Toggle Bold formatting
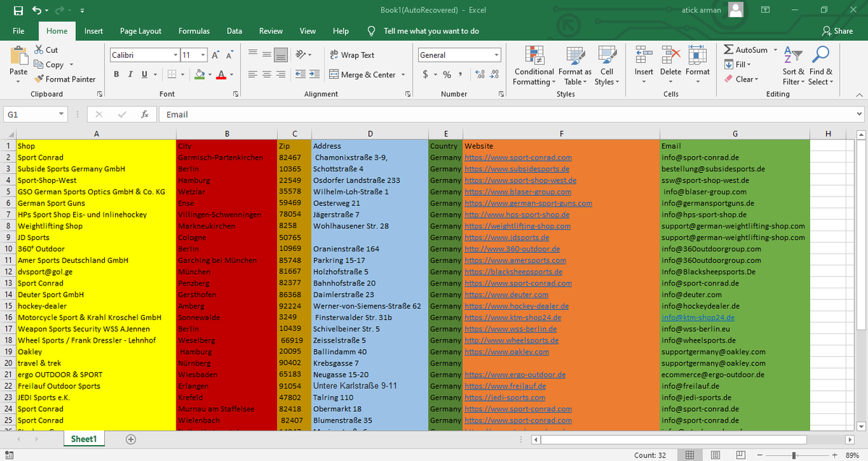 point(117,74)
